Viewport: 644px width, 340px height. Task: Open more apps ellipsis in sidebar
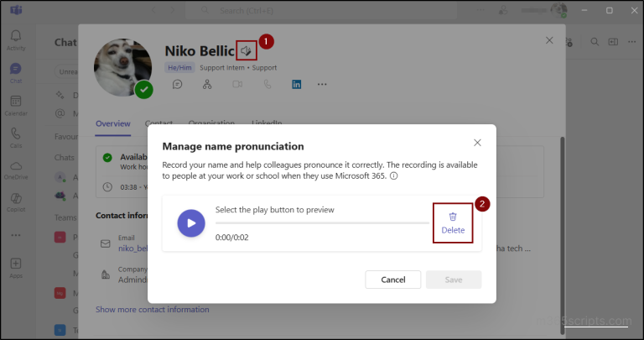pos(16,236)
